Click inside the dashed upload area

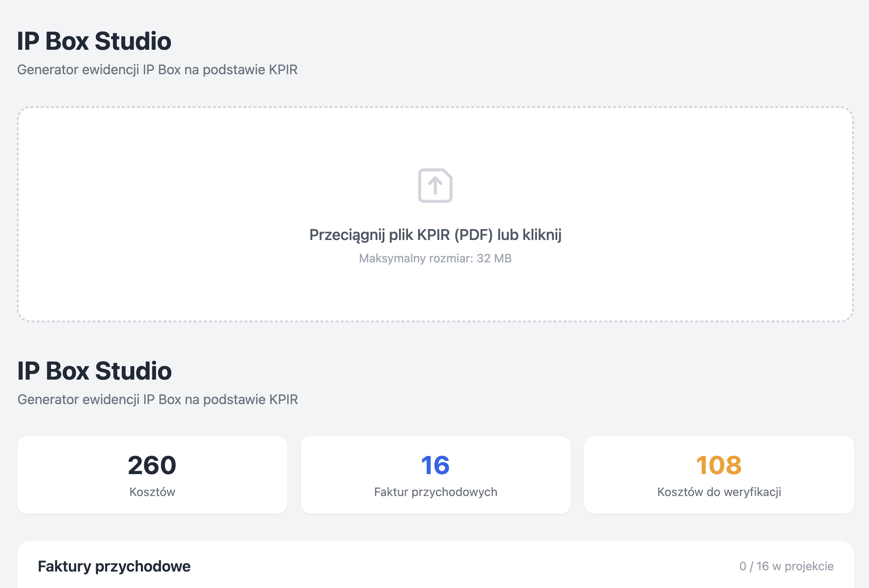coord(434,295)
